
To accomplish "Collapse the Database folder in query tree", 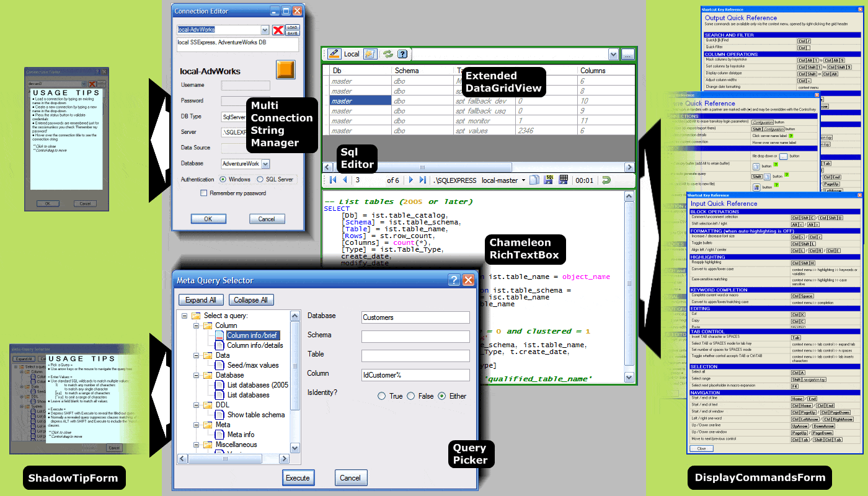I will (196, 375).
